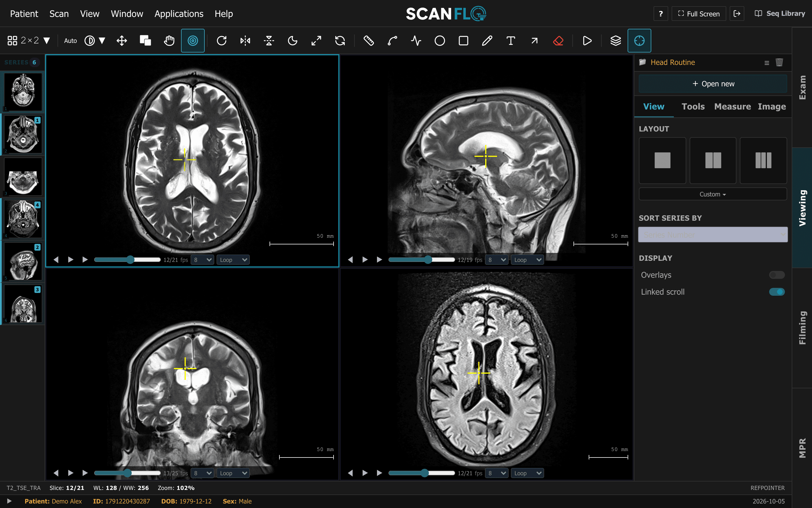This screenshot has height=508, width=812.
Task: Open the fps dropdown in 12/19 viewport
Action: [497, 260]
